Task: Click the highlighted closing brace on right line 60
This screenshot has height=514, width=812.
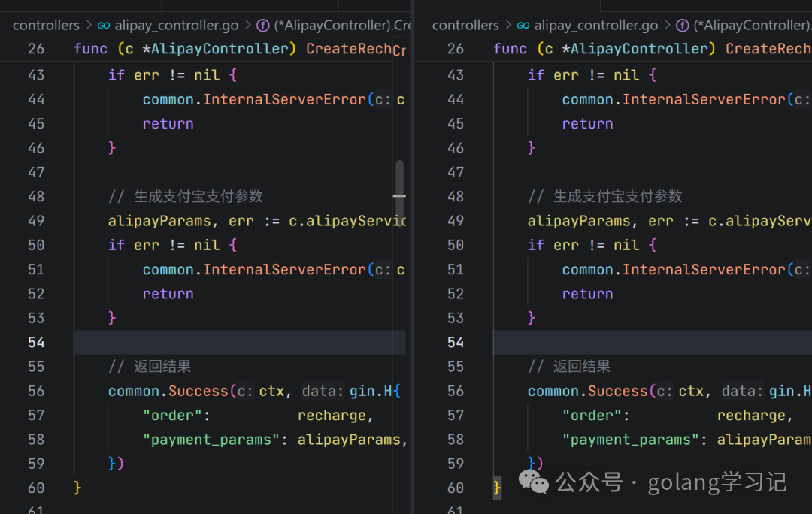Action: pyautogui.click(x=497, y=488)
